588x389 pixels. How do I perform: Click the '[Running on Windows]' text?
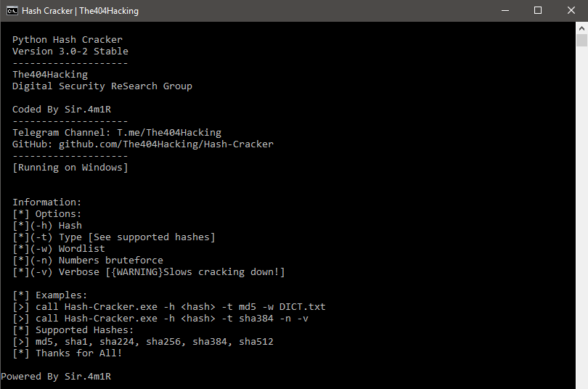(x=70, y=168)
